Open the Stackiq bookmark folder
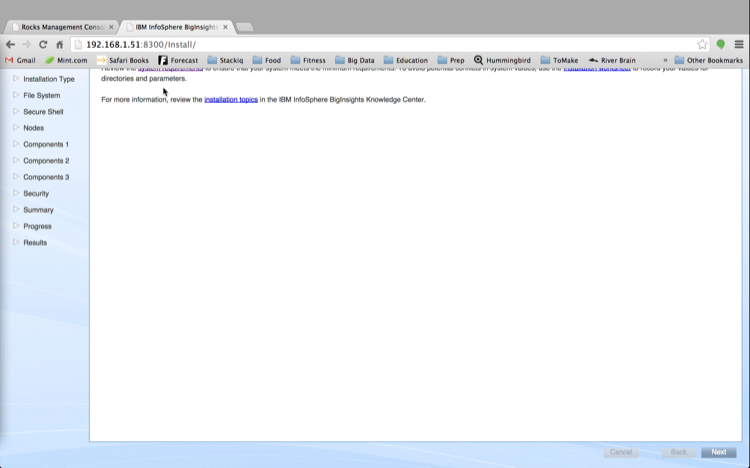The image size is (750, 468). (x=225, y=60)
